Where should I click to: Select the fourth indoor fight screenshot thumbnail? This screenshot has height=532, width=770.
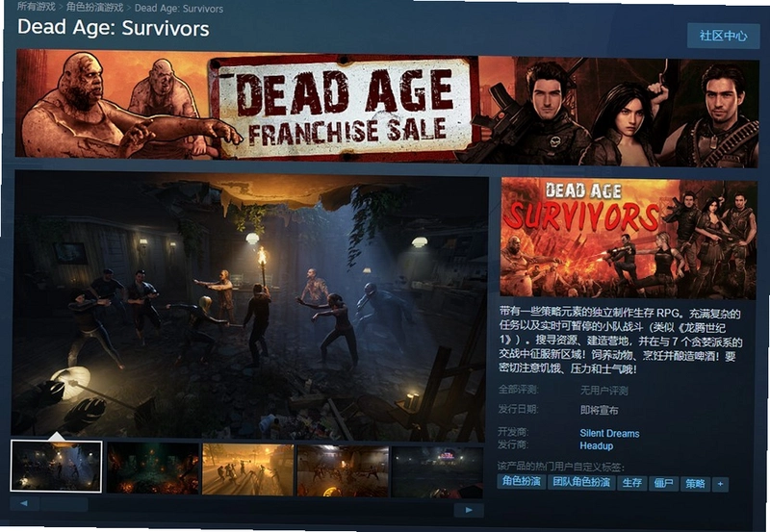click(x=343, y=471)
